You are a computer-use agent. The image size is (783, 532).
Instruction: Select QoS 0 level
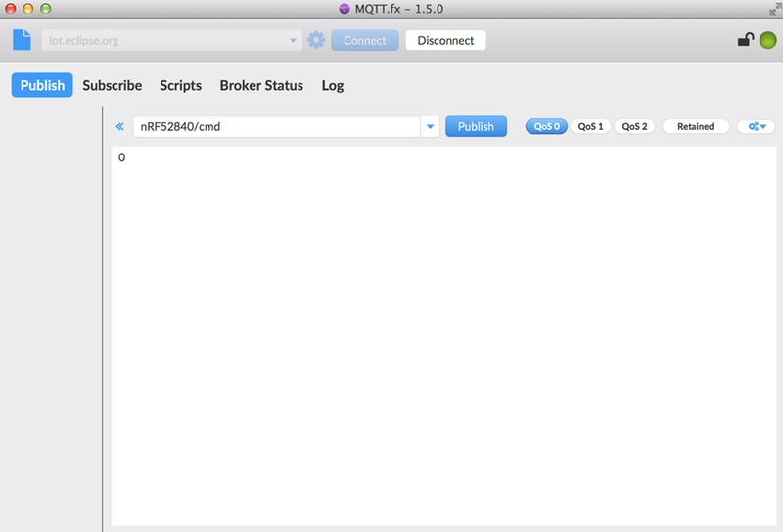click(546, 126)
